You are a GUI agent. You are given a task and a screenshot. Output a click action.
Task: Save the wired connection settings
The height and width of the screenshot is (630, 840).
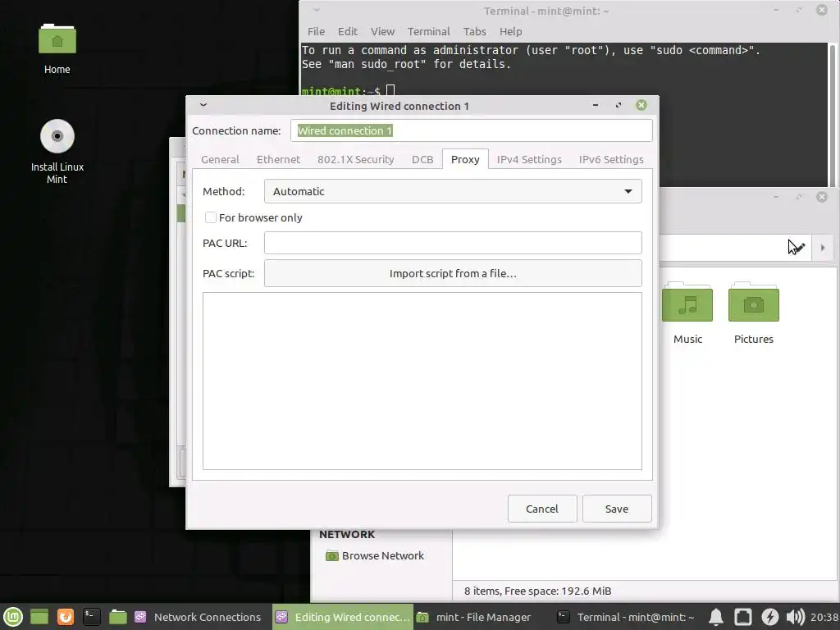click(617, 509)
